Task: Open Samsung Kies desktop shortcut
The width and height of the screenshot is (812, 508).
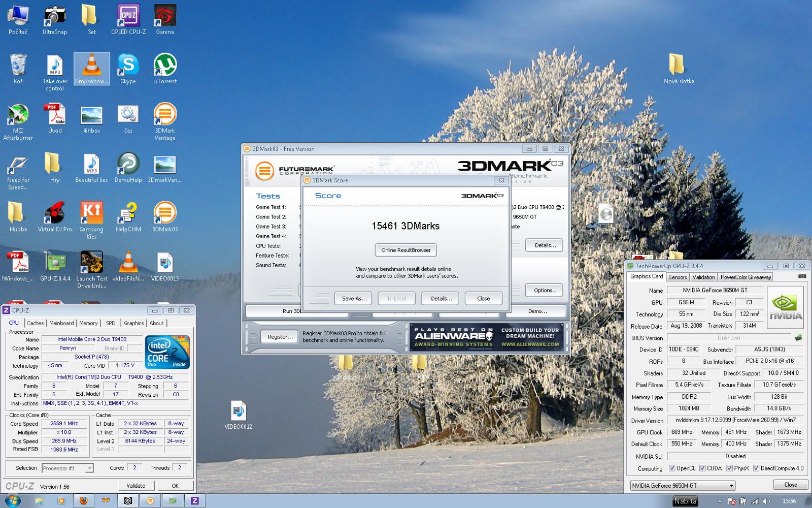Action: 91,220
